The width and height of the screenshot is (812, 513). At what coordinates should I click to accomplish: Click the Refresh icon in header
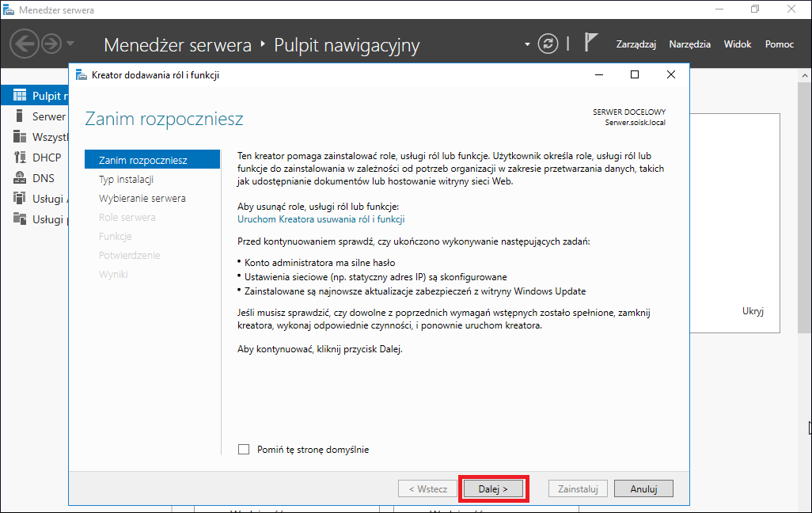(548, 44)
